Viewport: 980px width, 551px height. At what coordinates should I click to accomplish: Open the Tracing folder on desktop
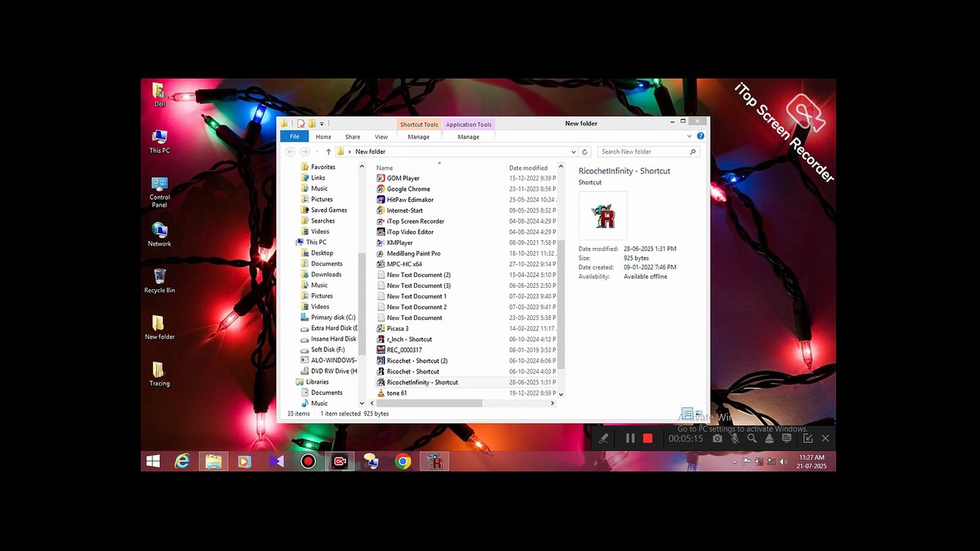pyautogui.click(x=159, y=375)
